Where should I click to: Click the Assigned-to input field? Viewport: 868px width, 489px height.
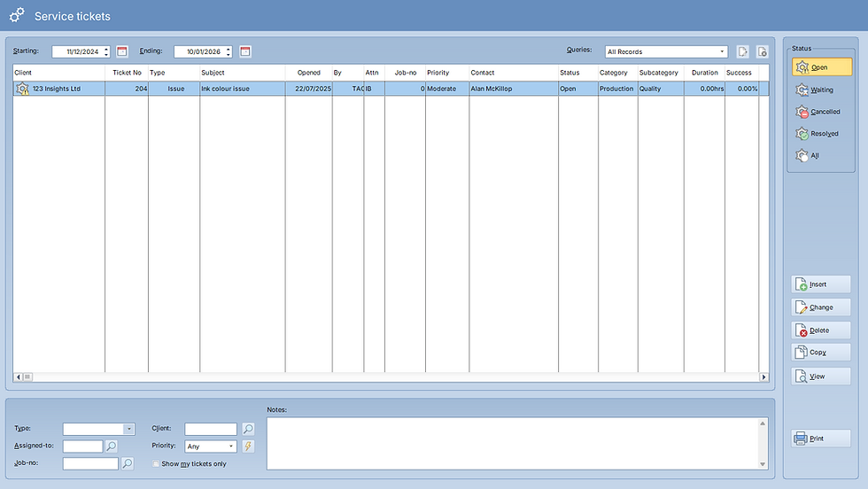(83, 446)
